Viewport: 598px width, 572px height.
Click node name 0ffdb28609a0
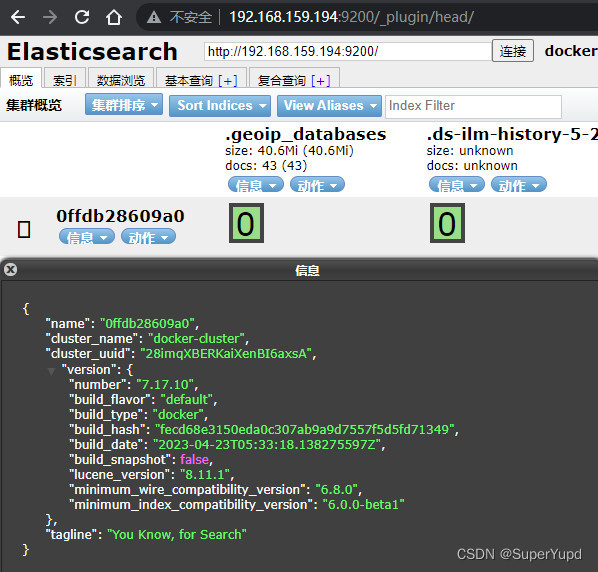pos(120,216)
